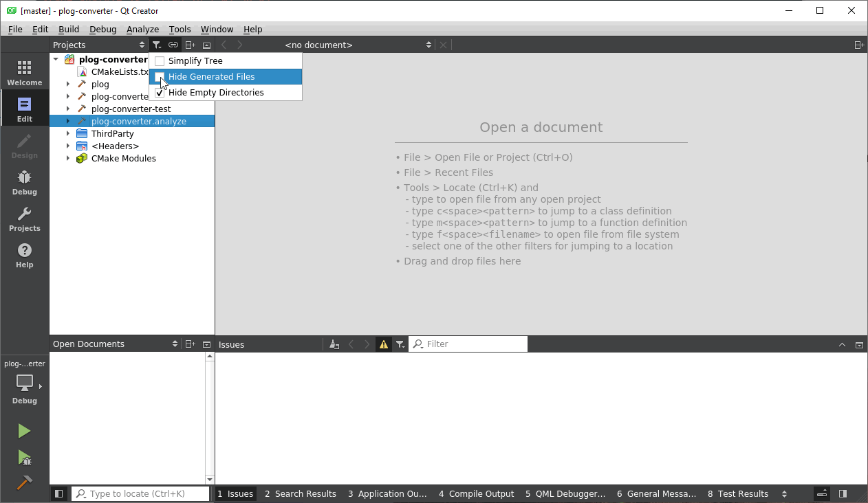Uncheck Hide Empty Directories

226,93
